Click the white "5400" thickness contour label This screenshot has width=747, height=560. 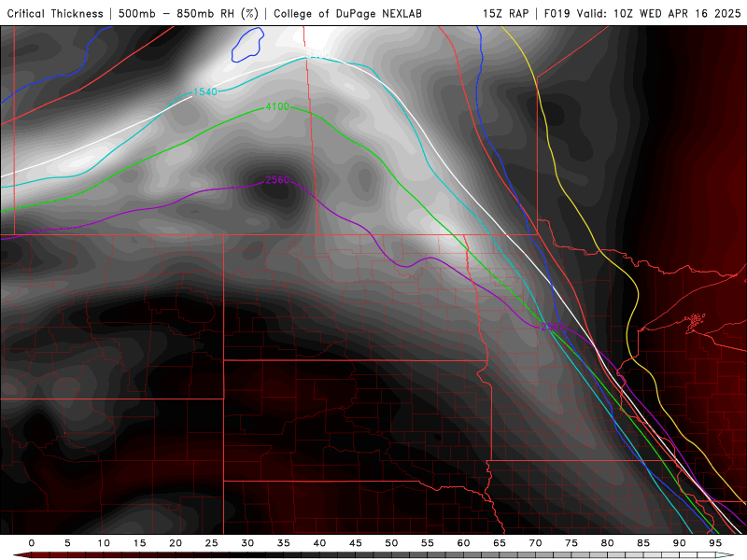(317, 54)
